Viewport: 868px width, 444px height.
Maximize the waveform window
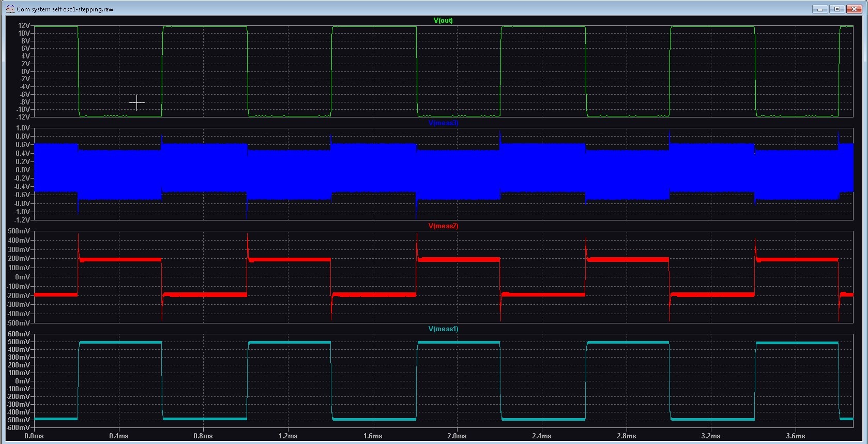(837, 9)
